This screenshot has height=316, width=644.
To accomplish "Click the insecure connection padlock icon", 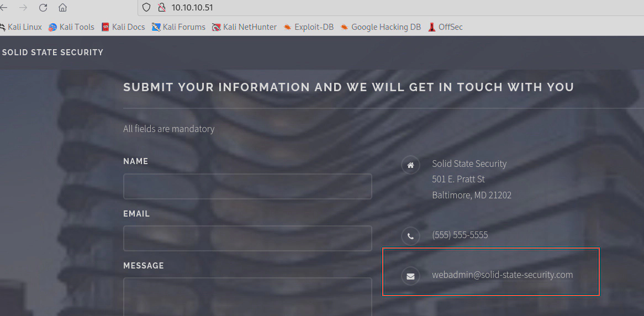I will coord(161,8).
